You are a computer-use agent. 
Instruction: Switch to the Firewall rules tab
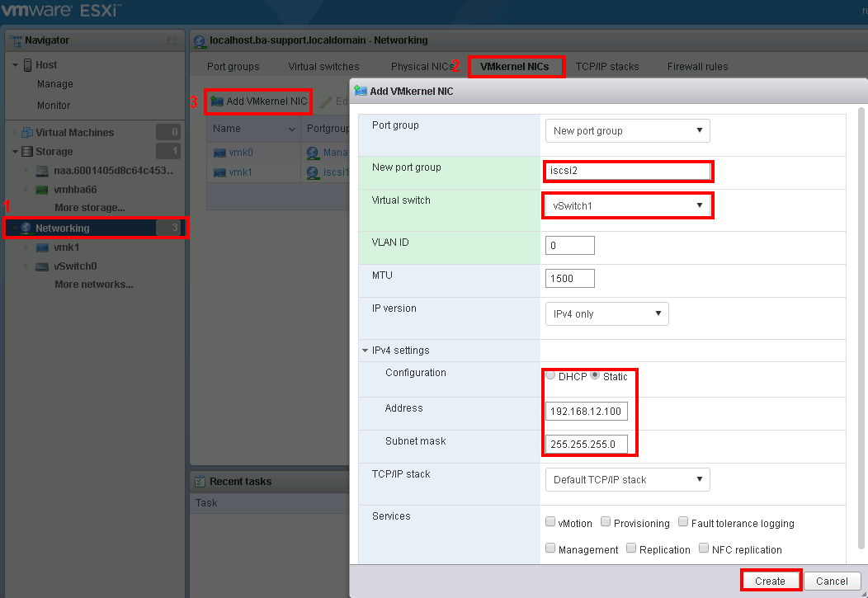[697, 67]
